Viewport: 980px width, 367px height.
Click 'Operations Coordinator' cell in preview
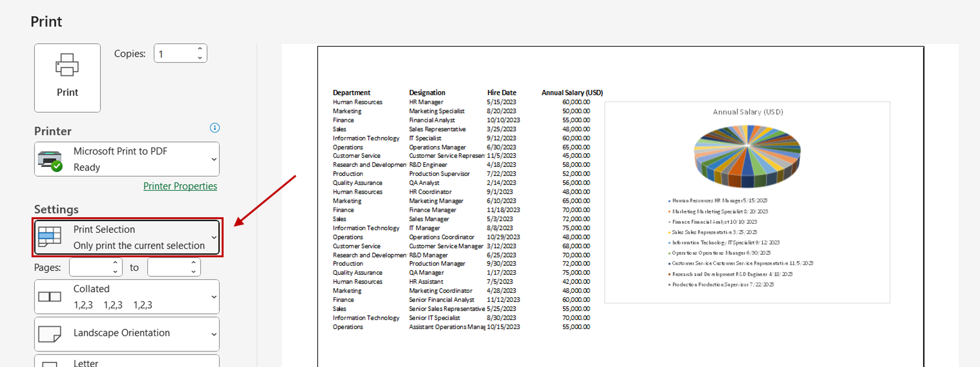(x=442, y=237)
